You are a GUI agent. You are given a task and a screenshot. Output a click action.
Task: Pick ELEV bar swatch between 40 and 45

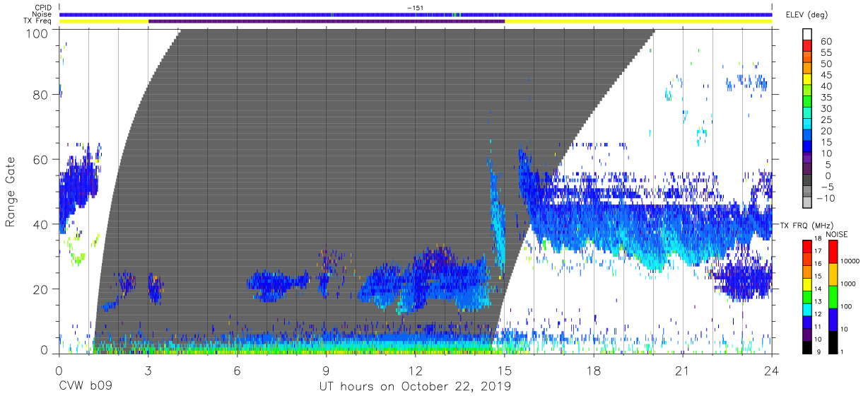click(x=808, y=78)
